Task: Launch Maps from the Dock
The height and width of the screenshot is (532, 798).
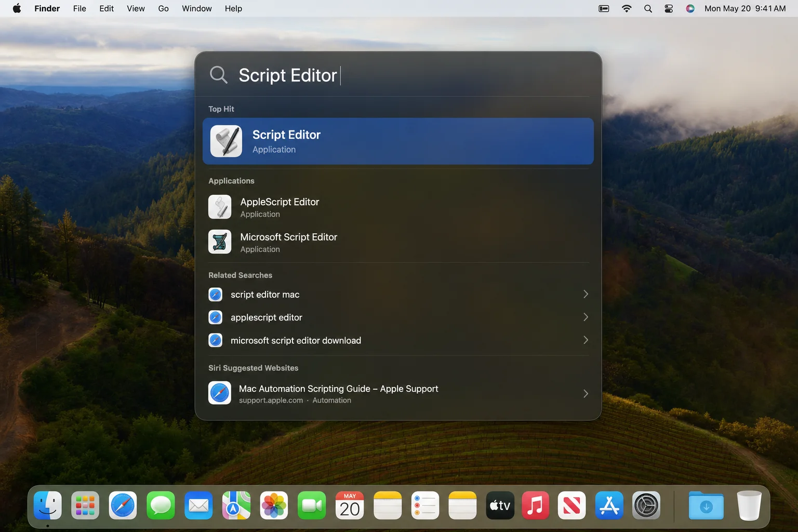Action: (236, 506)
